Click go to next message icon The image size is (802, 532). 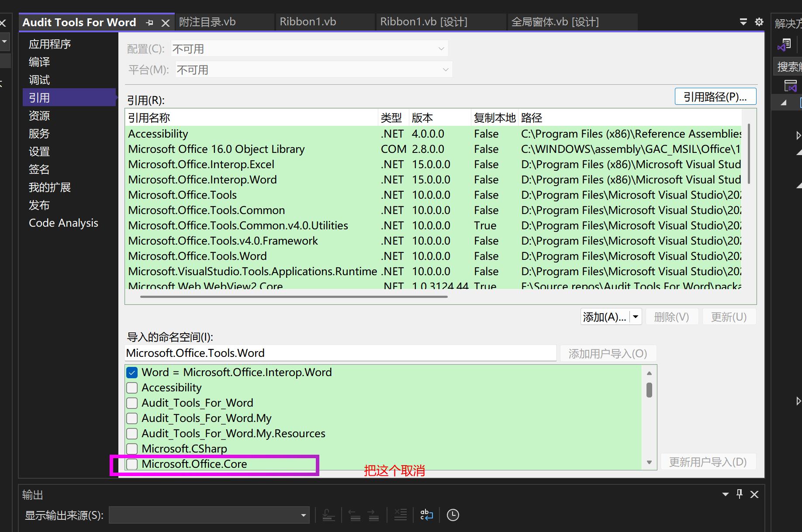[x=373, y=515]
